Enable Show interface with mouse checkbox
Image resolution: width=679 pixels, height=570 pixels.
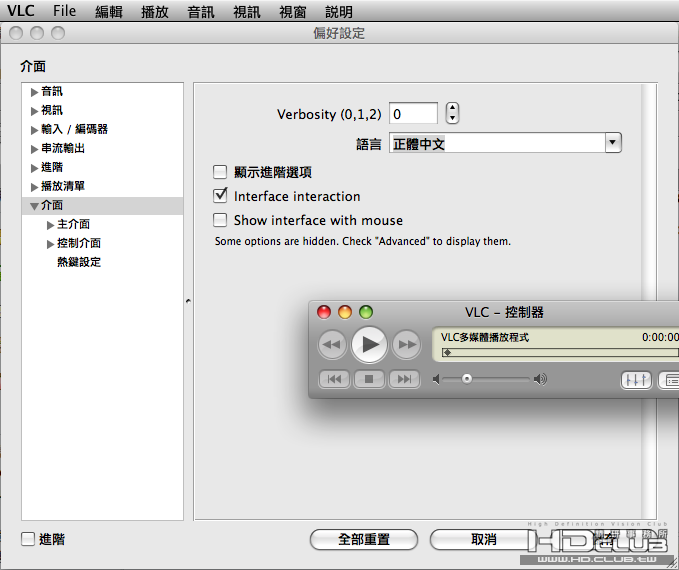[220, 220]
